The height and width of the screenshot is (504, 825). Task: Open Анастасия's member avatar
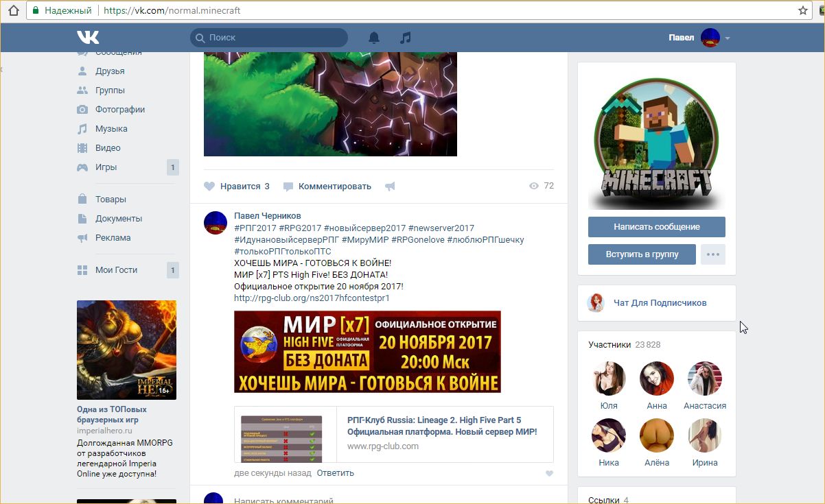[x=704, y=379]
